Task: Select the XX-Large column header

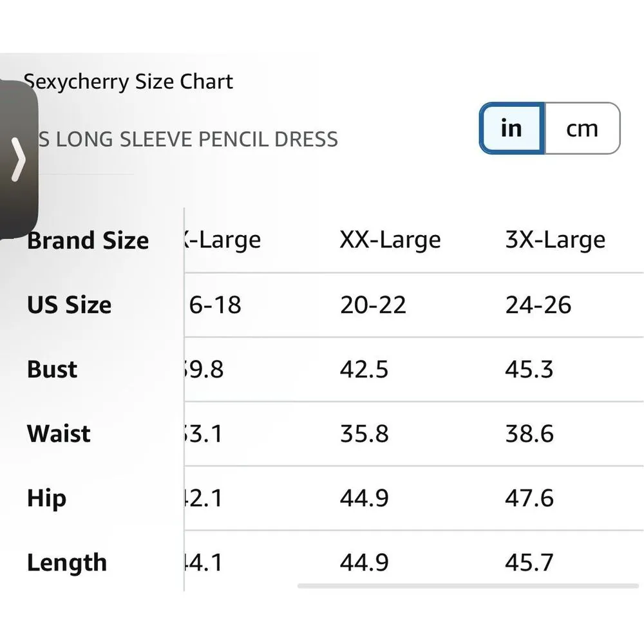Action: (x=390, y=239)
